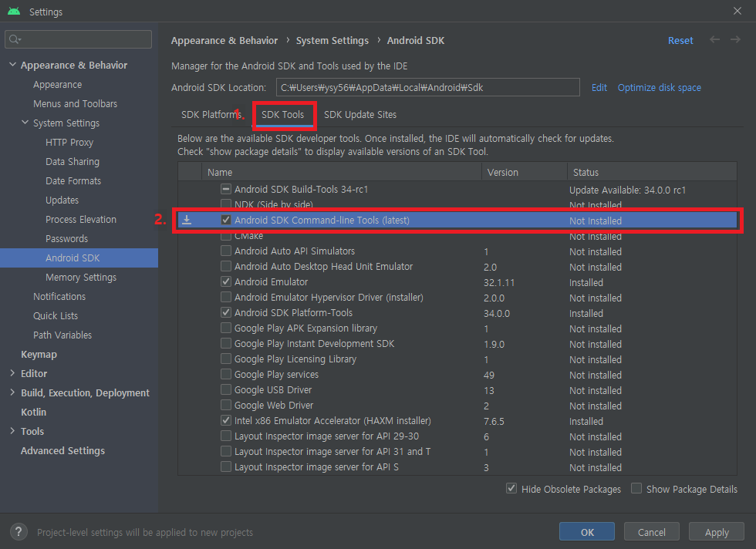Check Android Auto API Simulators
756x549 pixels.
tap(225, 251)
